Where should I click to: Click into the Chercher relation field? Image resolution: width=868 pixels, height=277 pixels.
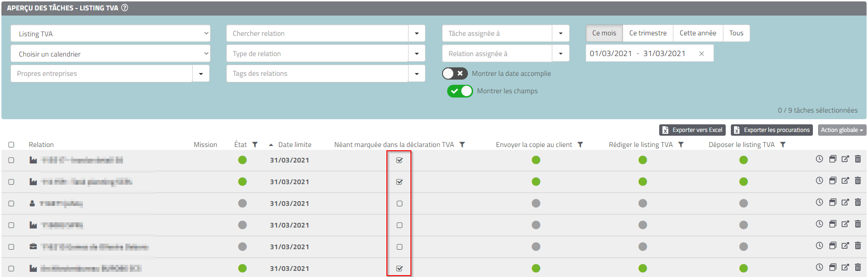[x=317, y=33]
